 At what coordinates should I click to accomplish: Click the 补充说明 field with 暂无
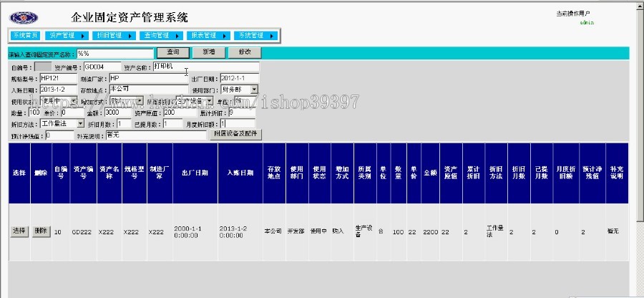[156, 135]
